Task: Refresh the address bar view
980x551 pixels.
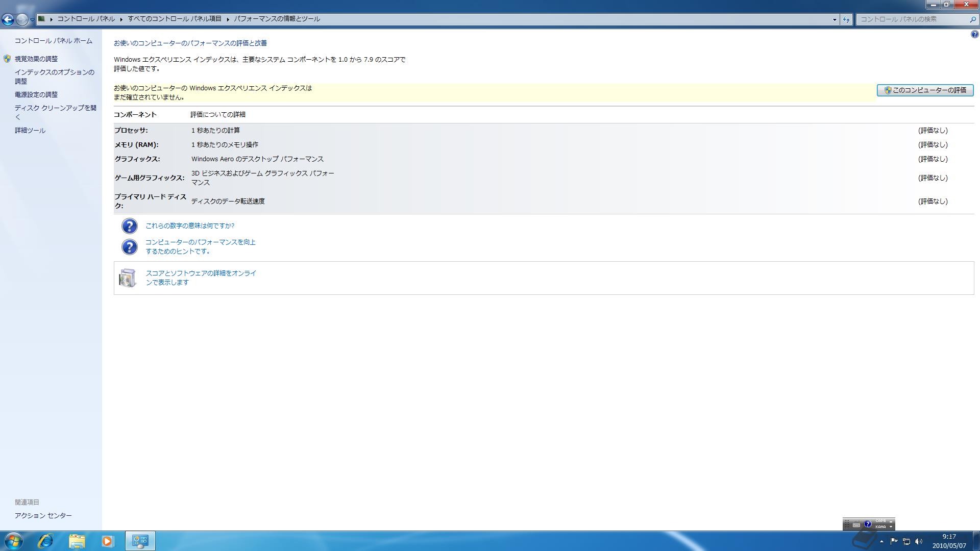Action: pos(846,19)
